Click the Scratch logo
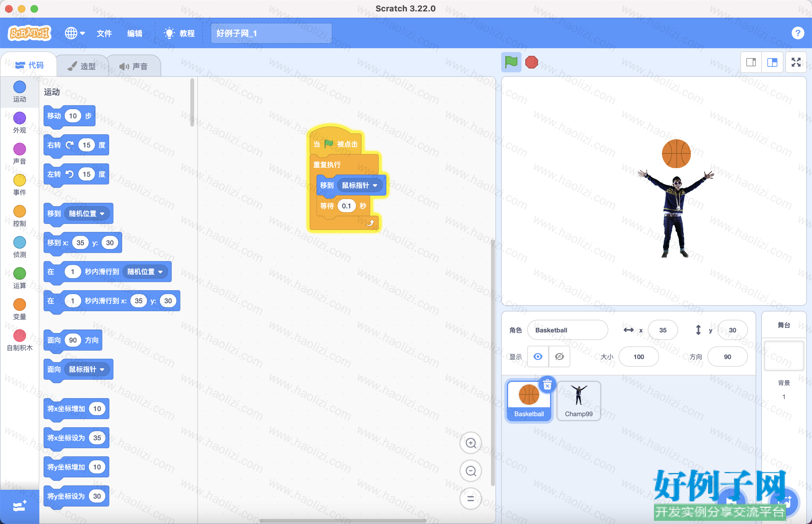812x524 pixels. (29, 33)
